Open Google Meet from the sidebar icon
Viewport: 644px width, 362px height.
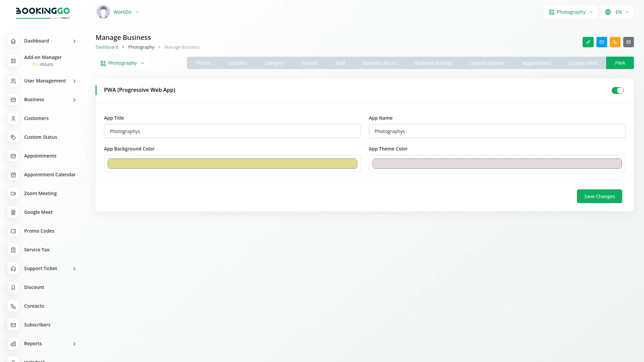point(13,212)
